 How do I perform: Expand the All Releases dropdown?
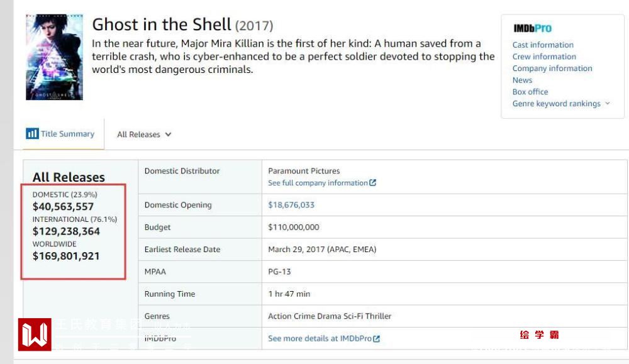coord(144,135)
